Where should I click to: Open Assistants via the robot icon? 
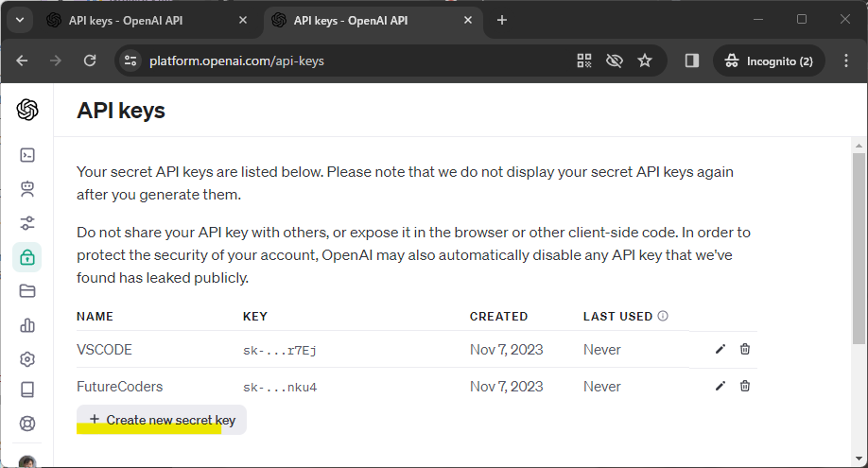(x=27, y=189)
